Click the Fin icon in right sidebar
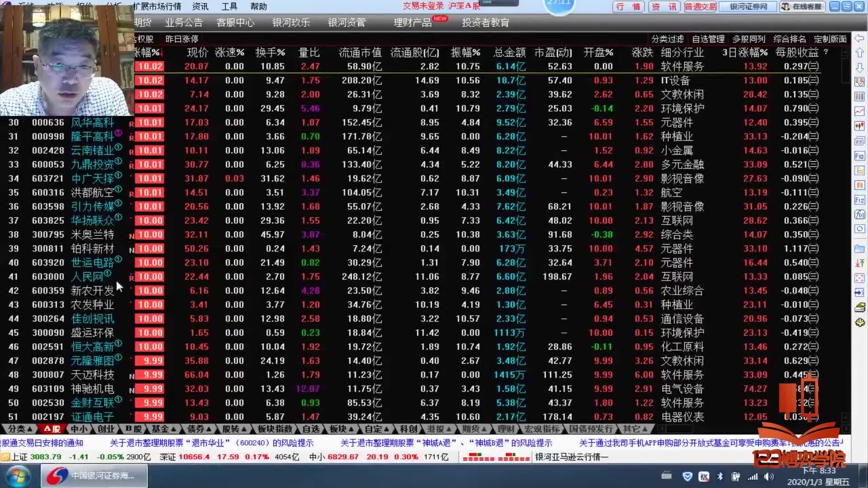 859,156
